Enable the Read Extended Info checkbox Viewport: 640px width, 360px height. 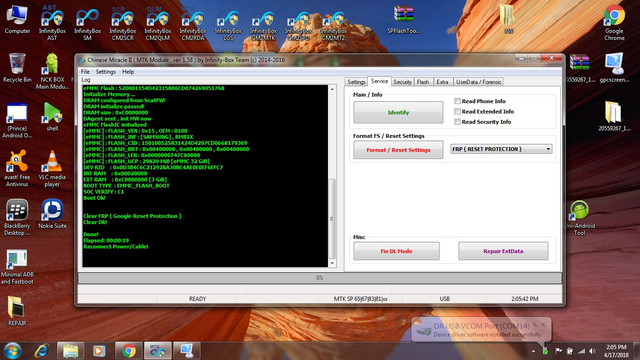458,111
